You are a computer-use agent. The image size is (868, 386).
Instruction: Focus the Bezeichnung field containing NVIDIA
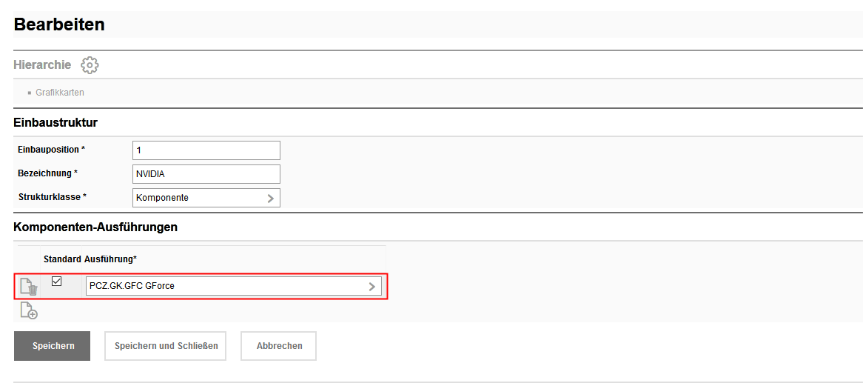click(x=206, y=174)
